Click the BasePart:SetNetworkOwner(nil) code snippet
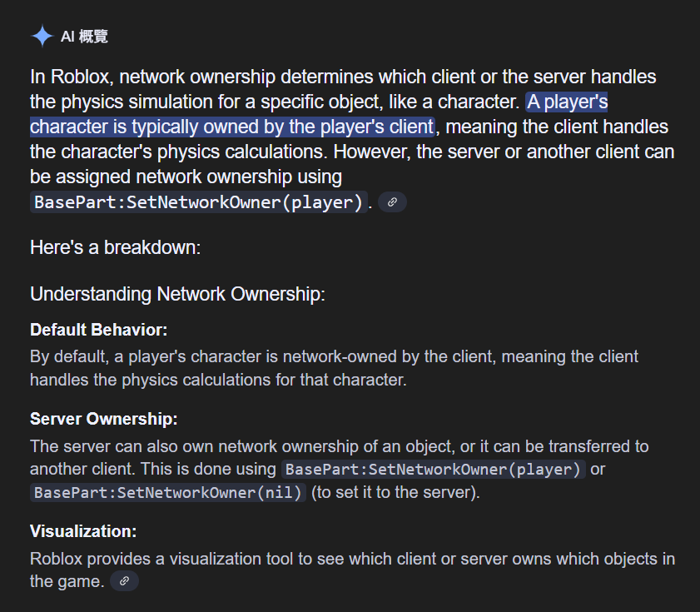700x612 pixels. [x=169, y=492]
